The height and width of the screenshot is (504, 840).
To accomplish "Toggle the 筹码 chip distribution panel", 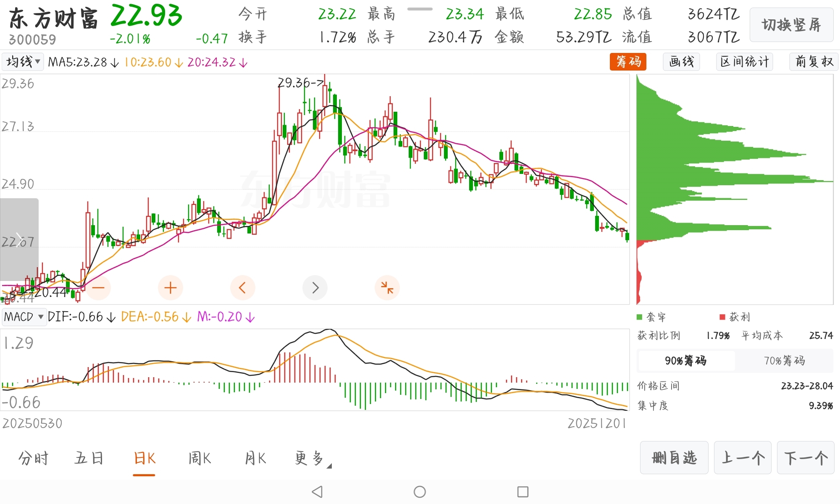I will (628, 62).
